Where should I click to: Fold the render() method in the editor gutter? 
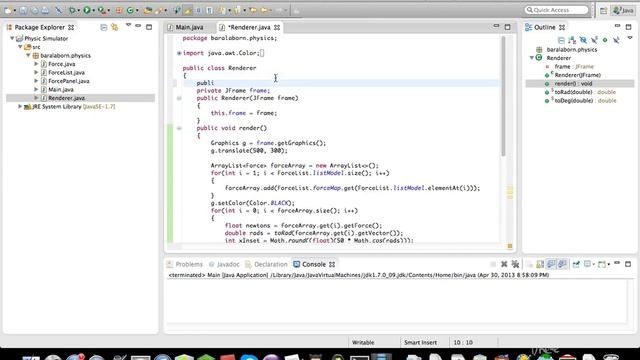(179, 128)
